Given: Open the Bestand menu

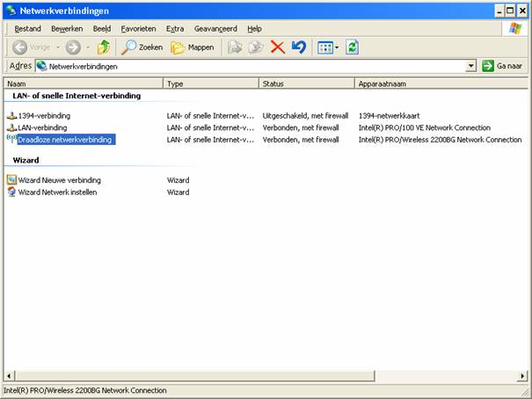Looking at the screenshot, I should (x=27, y=29).
